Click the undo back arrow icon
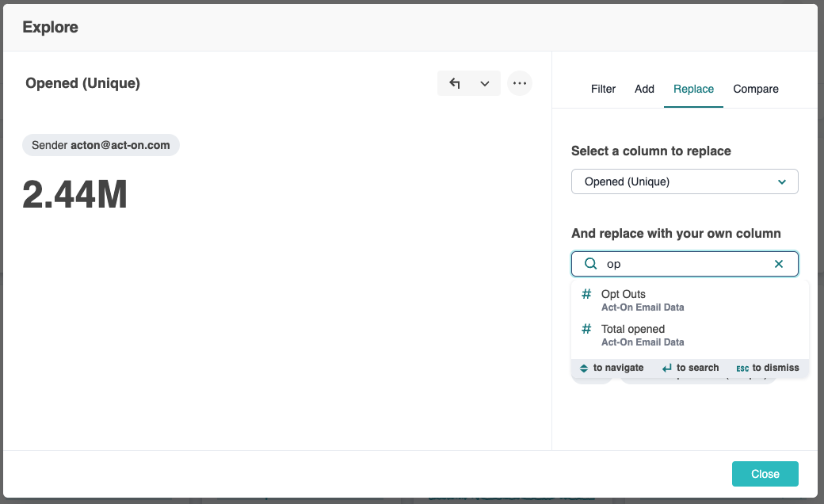The height and width of the screenshot is (504, 824). (x=455, y=83)
